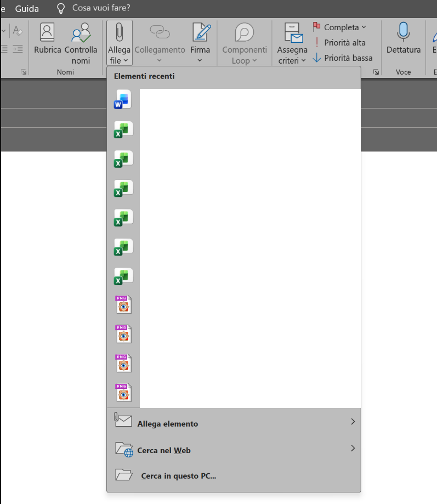The height and width of the screenshot is (504, 437).
Task: Open the Rubrica address book
Action: click(x=47, y=38)
